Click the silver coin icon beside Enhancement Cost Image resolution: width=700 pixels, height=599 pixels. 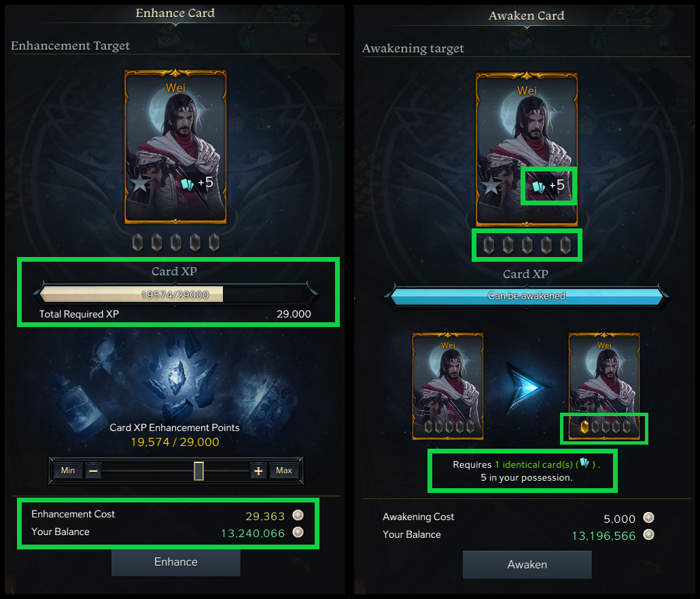pyautogui.click(x=298, y=515)
